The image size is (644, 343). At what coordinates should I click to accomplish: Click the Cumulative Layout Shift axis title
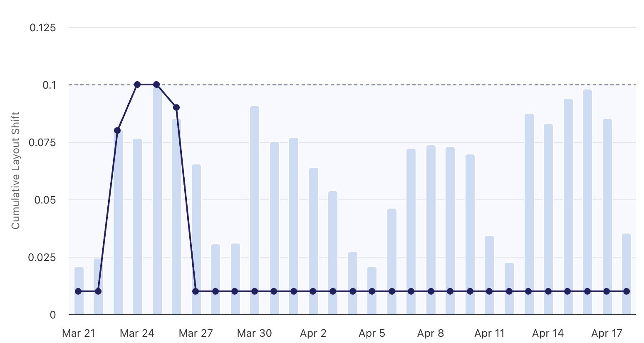pos(15,170)
